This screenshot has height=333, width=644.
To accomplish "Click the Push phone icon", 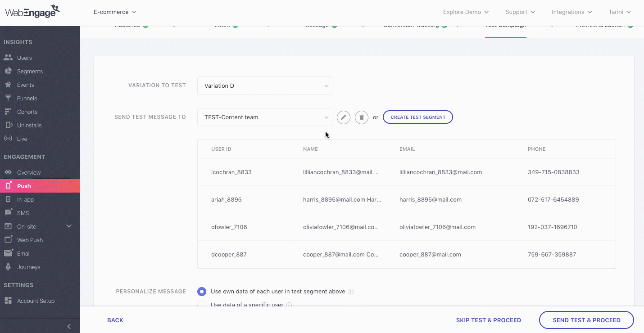I will (8, 185).
